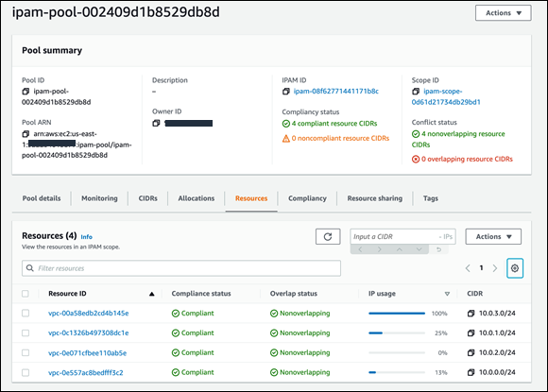Click CIDR navigator right arrow

pos(380,249)
